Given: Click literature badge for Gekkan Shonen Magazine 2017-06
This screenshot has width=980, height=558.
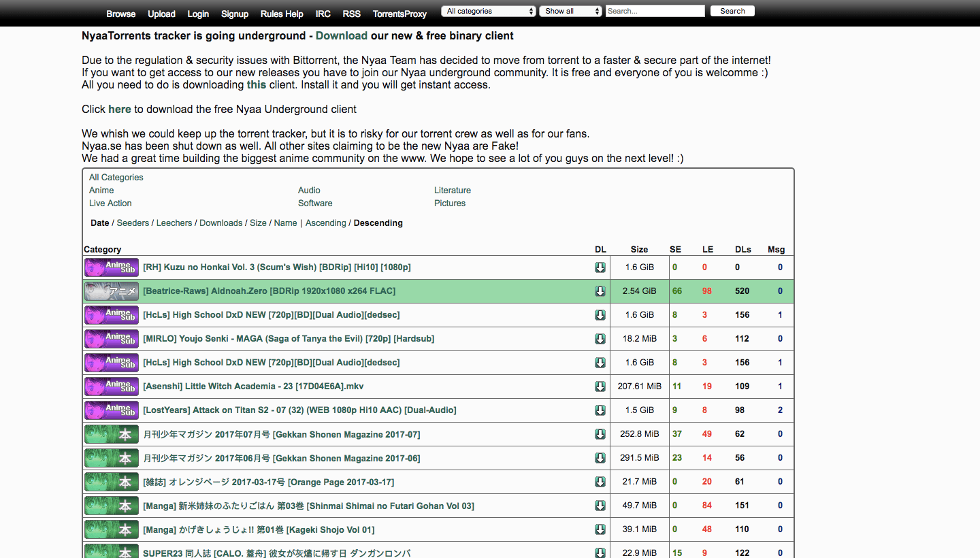Looking at the screenshot, I should point(112,458).
